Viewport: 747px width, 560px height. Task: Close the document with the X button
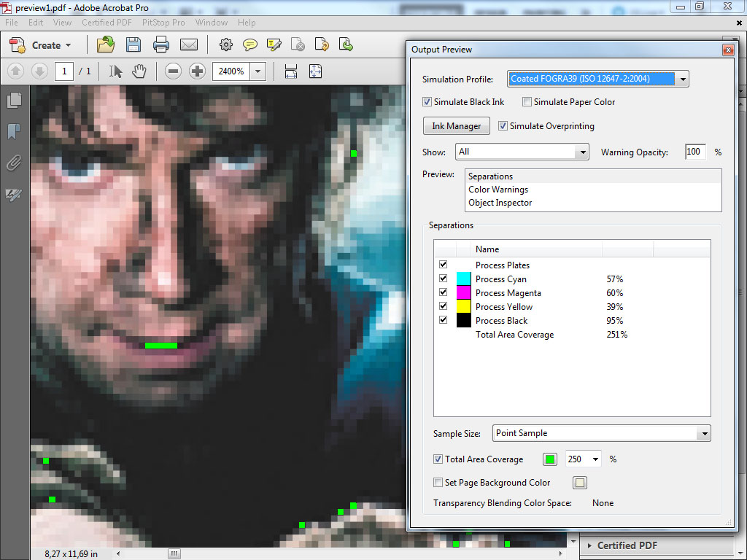point(740,23)
